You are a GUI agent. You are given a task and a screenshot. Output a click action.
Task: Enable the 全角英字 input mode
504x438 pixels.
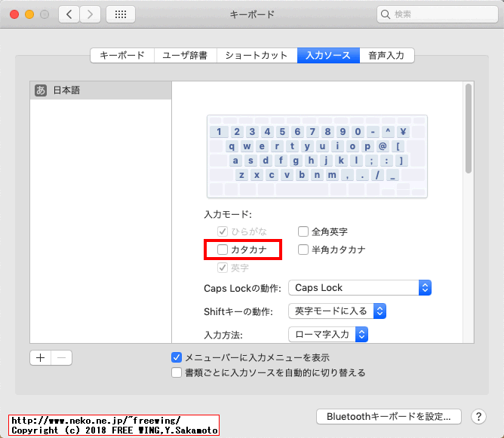pyautogui.click(x=303, y=231)
